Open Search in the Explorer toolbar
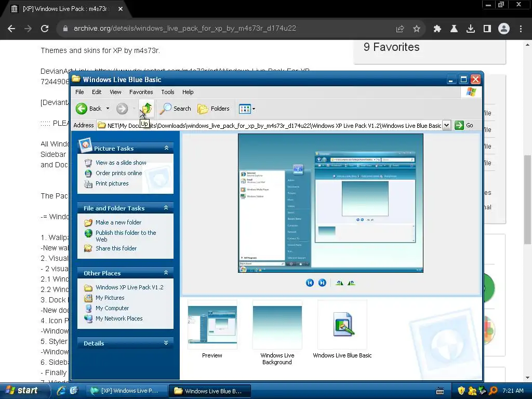This screenshot has width=532, height=399. (x=176, y=109)
